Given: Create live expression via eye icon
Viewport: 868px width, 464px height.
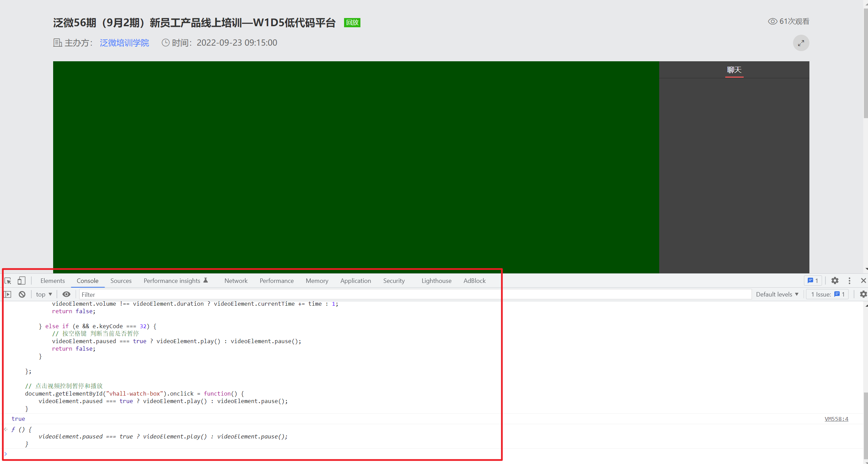Looking at the screenshot, I should (x=66, y=294).
